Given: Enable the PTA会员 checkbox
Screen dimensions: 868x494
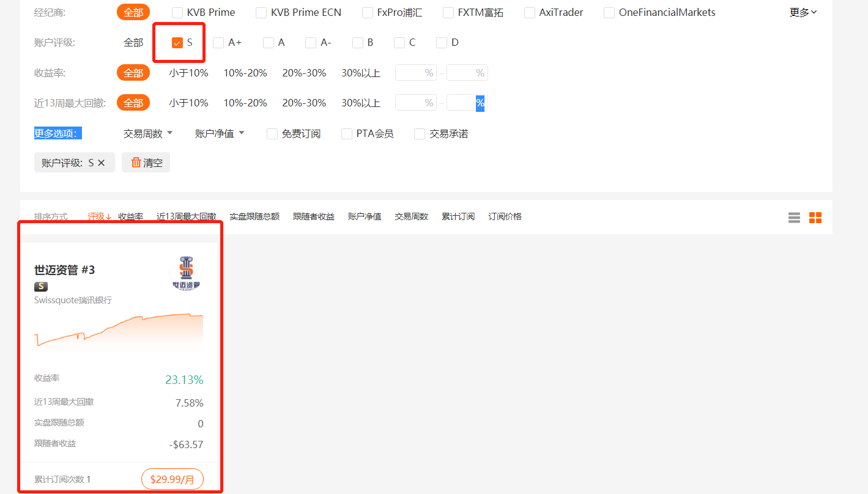Looking at the screenshot, I should pyautogui.click(x=347, y=134).
